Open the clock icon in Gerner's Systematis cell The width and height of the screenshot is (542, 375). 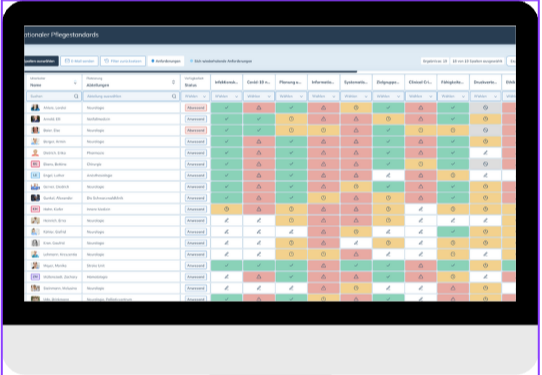[x=356, y=187]
